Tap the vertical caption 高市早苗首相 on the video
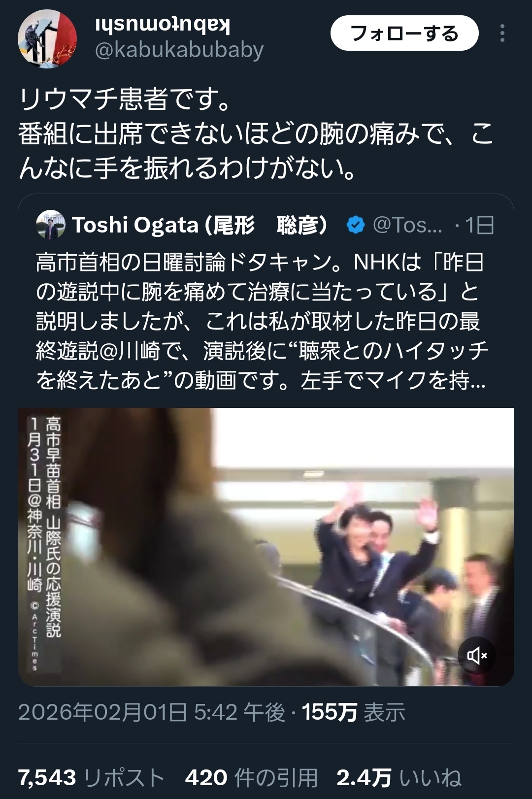The height and width of the screenshot is (799, 532). (53, 463)
